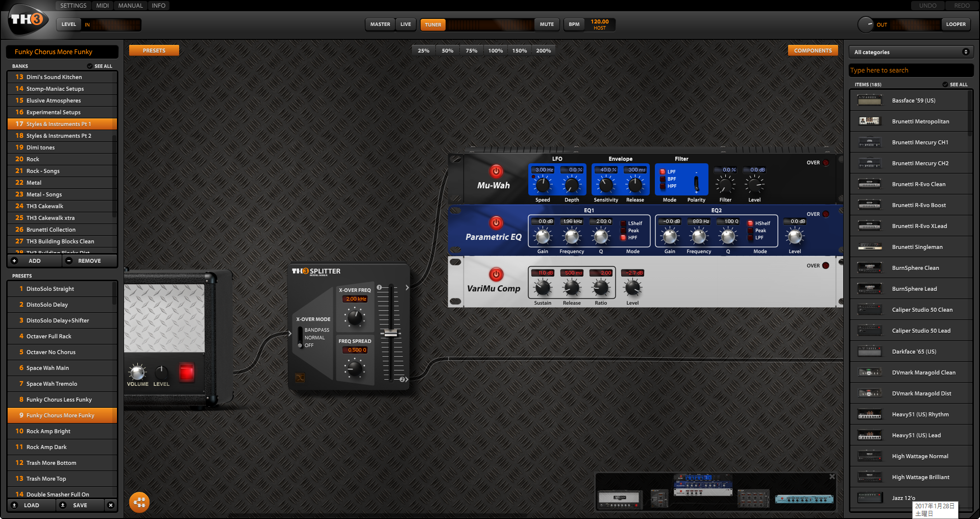Toggle the items SEE ALL checkbox
Screen dimensions: 980x519
click(945, 85)
